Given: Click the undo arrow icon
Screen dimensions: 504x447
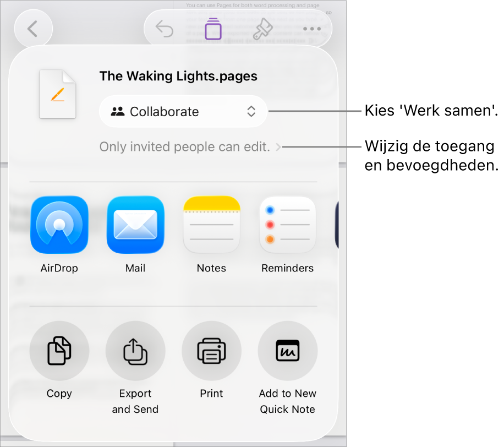Looking at the screenshot, I should pos(165,29).
